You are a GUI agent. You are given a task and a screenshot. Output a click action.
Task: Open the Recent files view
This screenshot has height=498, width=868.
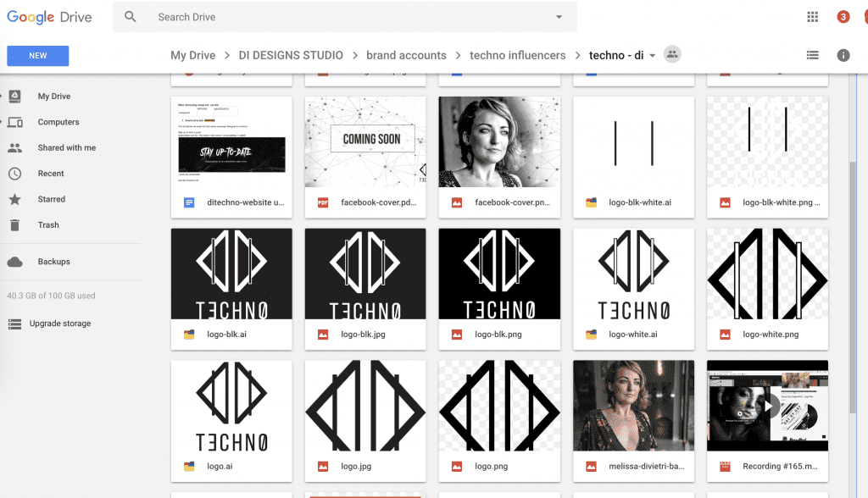point(51,174)
